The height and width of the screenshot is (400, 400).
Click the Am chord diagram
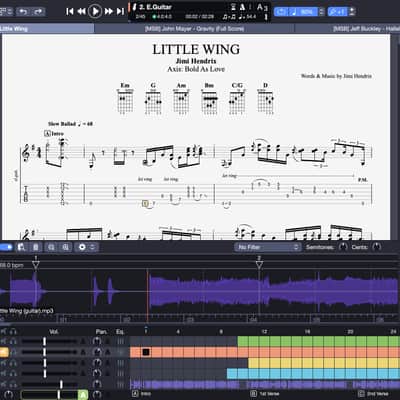181,98
